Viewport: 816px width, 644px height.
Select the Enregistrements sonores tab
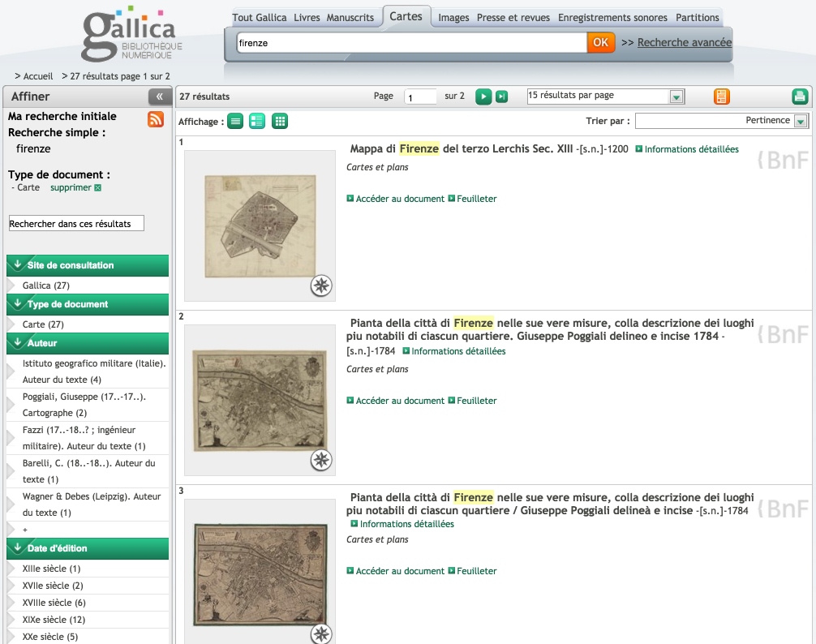pyautogui.click(x=612, y=18)
